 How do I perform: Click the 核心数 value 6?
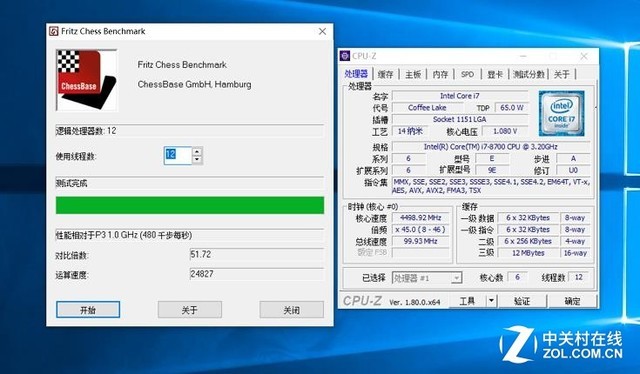pos(518,277)
